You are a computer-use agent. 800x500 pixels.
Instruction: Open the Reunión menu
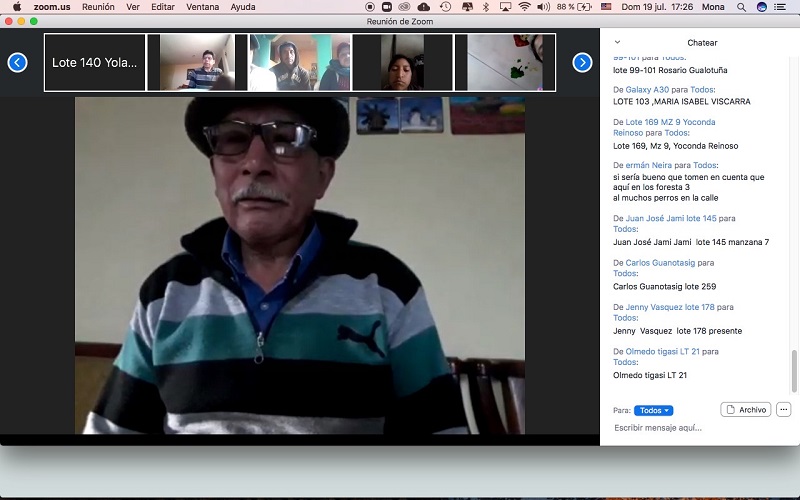pos(98,7)
